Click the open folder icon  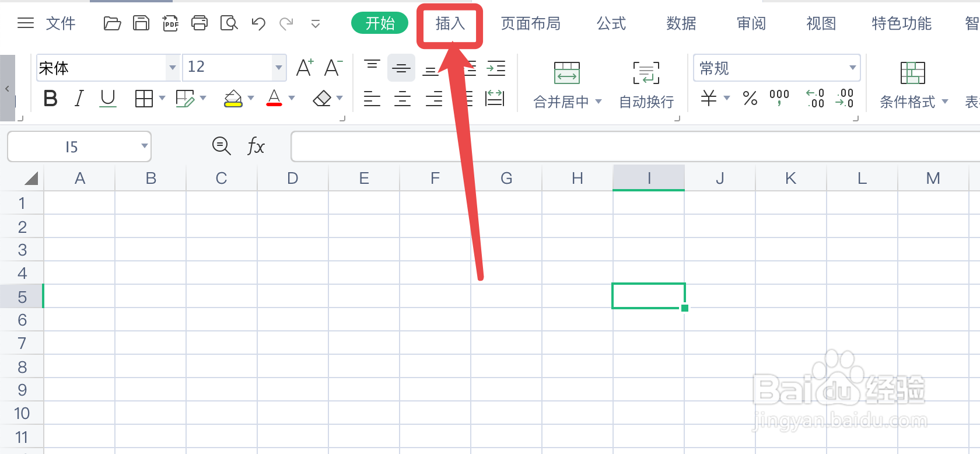pos(112,23)
